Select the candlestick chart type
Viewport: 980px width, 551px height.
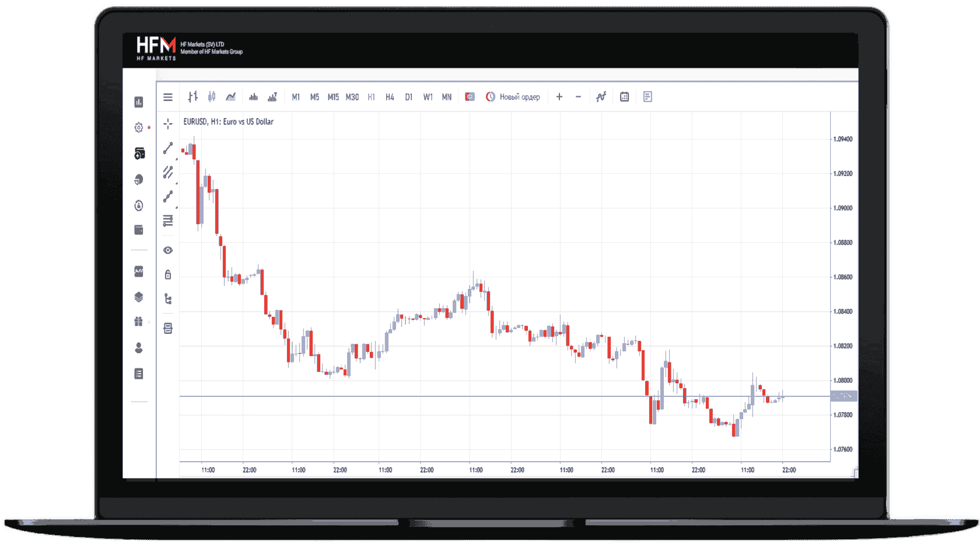pos(212,97)
